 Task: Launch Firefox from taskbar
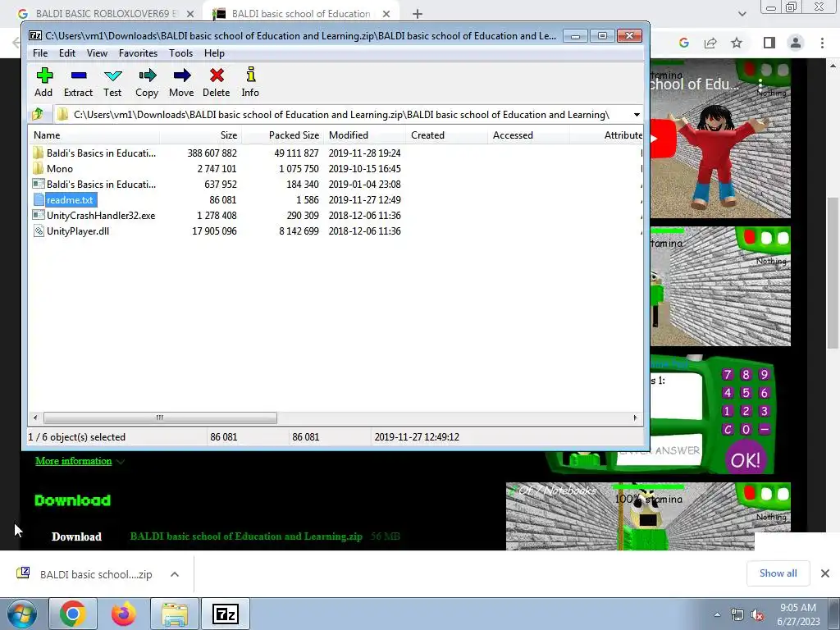point(123,614)
